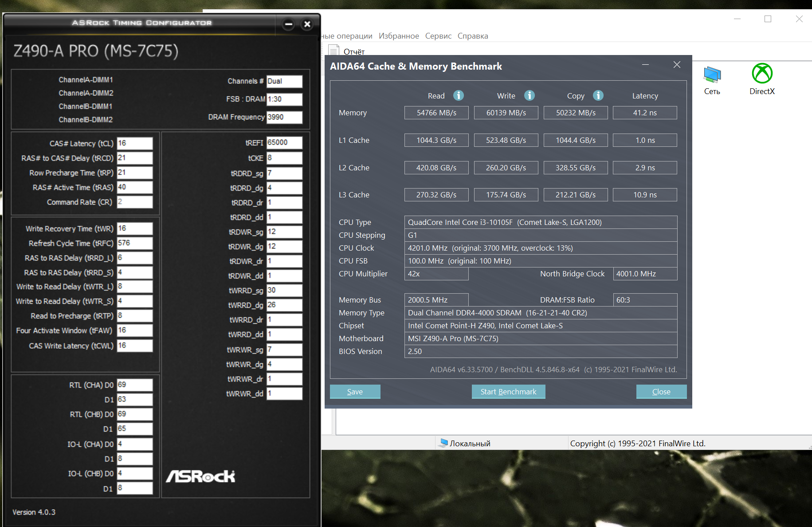Viewport: 812px width, 527px height.
Task: Click the tRRD_L value field
Action: tap(135, 258)
